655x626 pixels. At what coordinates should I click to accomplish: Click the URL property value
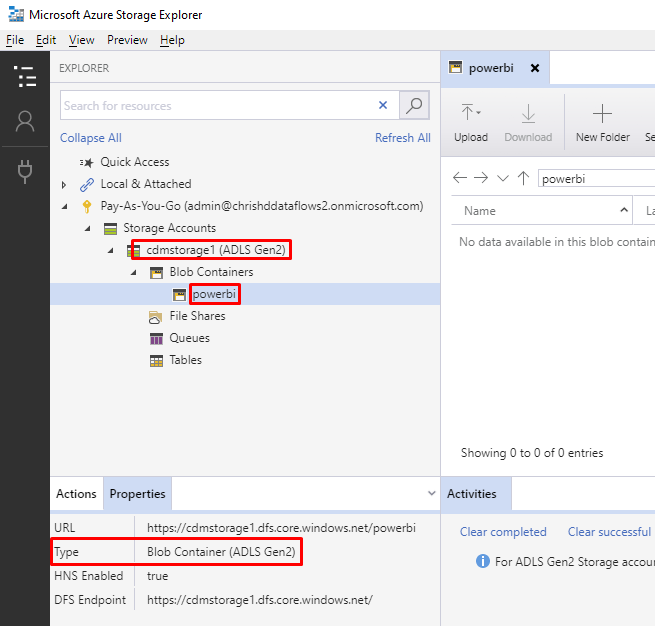click(x=281, y=528)
